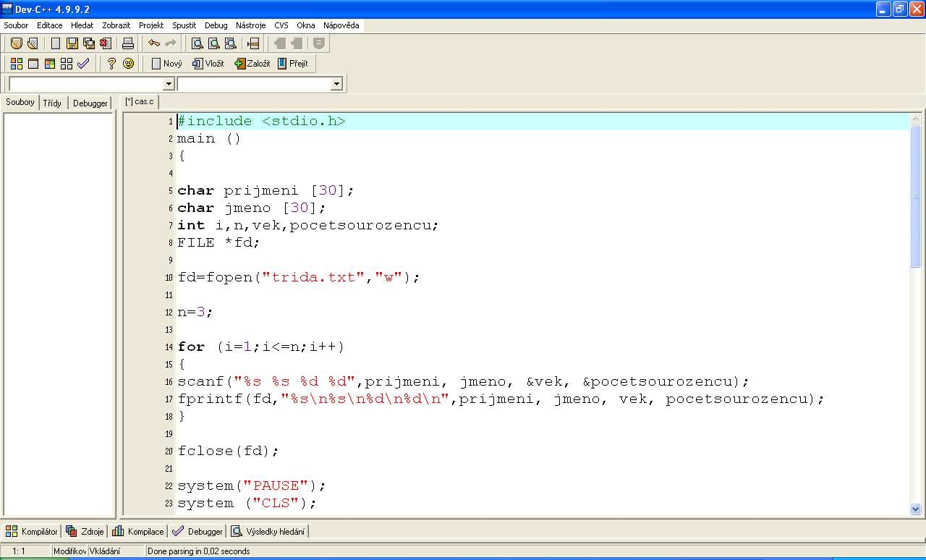Image resolution: width=926 pixels, height=560 pixels.
Task: Open the Spustit menu
Action: pyautogui.click(x=184, y=25)
